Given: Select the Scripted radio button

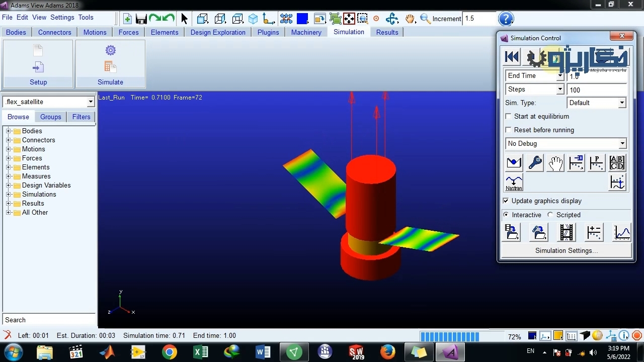Looking at the screenshot, I should (x=550, y=215).
